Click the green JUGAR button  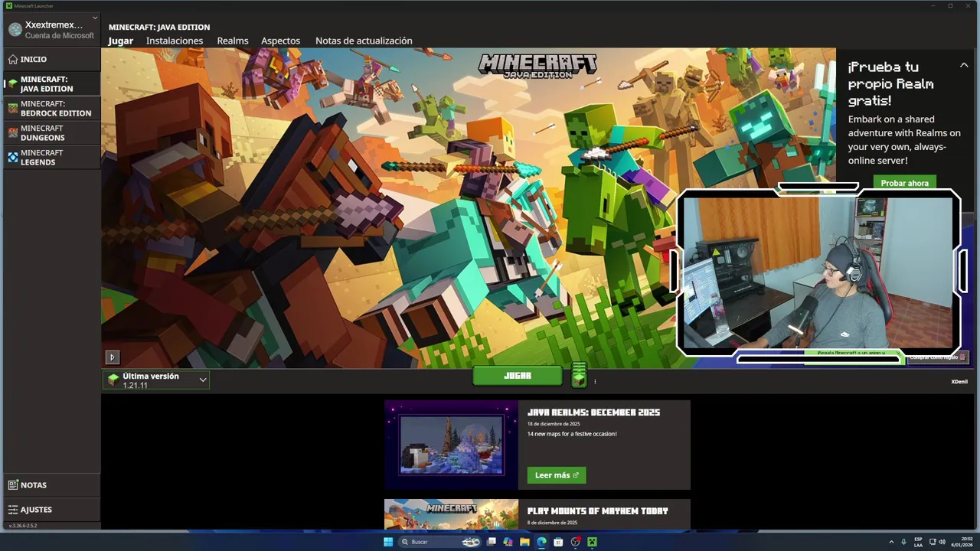(x=518, y=376)
